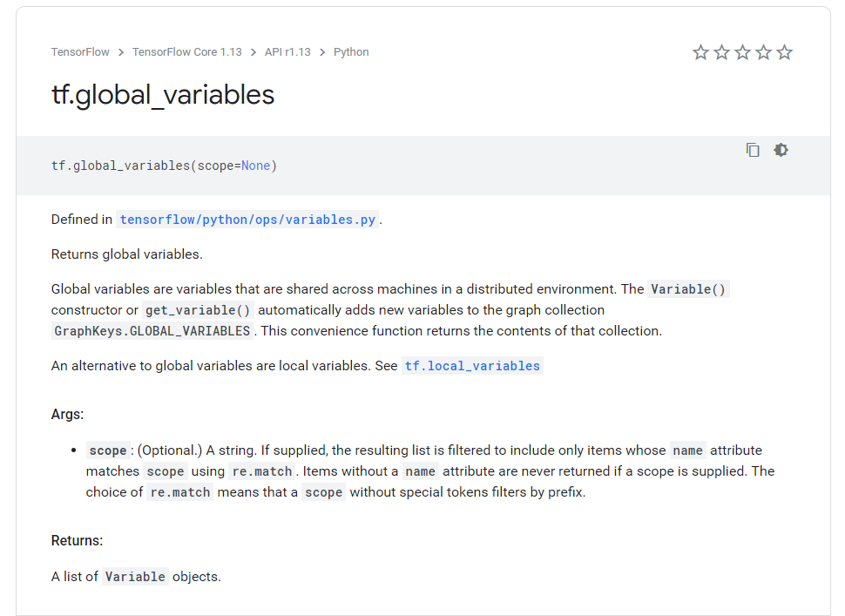
Task: Open the TensorFlow Core 1.13 breadcrumb
Action: click(186, 51)
